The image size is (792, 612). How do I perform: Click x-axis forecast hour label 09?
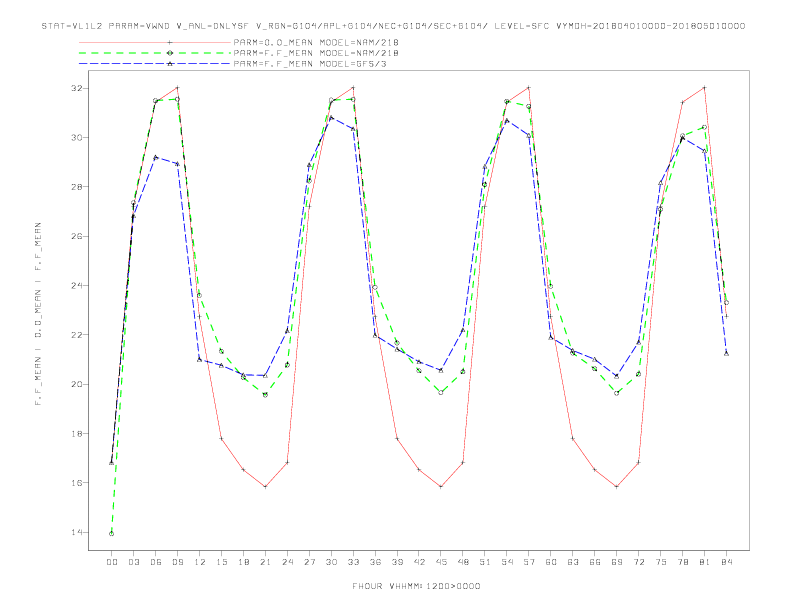(178, 562)
